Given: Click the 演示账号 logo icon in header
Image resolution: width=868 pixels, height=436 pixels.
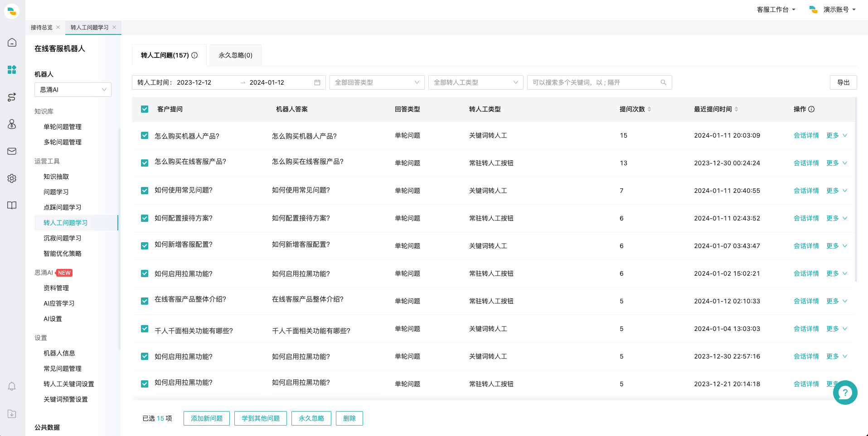Looking at the screenshot, I should (x=814, y=10).
